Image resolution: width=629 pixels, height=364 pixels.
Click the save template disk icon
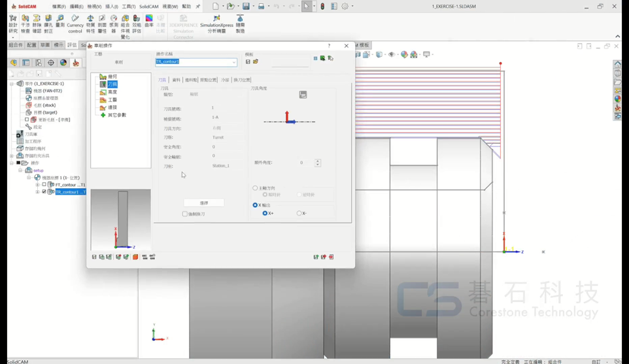coord(248,62)
